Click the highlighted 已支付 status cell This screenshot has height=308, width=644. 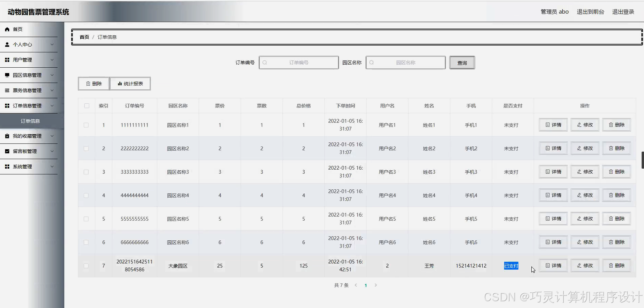pos(511,266)
